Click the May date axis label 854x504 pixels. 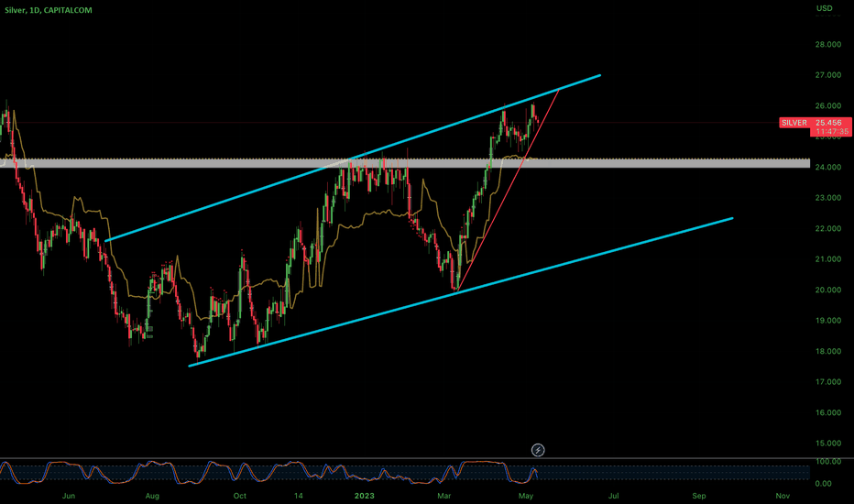[x=526, y=496]
